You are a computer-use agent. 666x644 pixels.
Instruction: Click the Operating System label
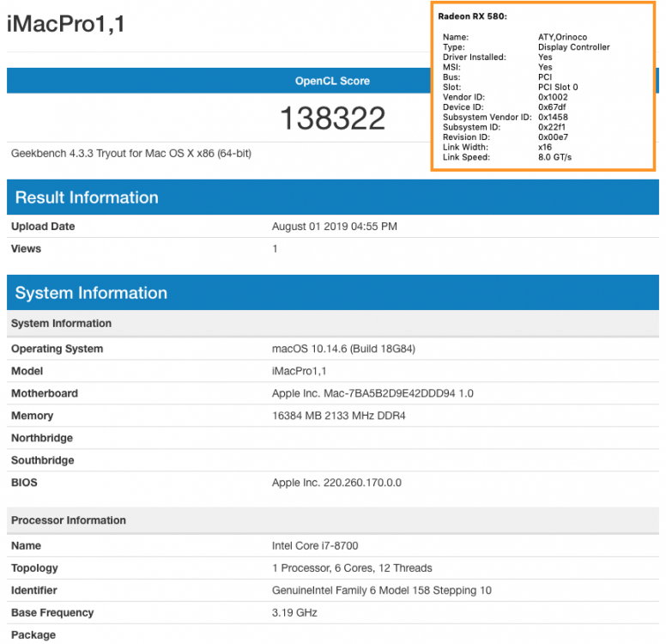click(57, 349)
